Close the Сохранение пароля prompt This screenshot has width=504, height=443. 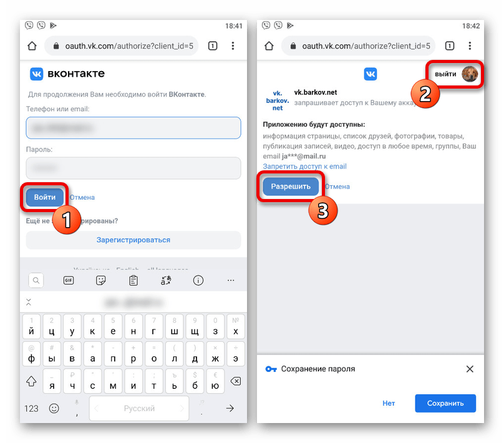(470, 369)
